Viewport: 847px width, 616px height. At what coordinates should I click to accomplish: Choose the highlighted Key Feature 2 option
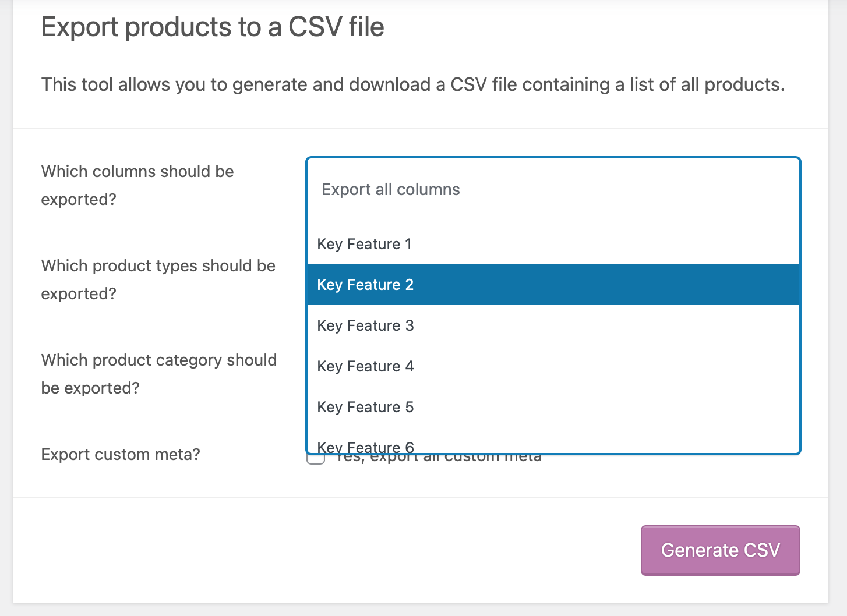366,285
